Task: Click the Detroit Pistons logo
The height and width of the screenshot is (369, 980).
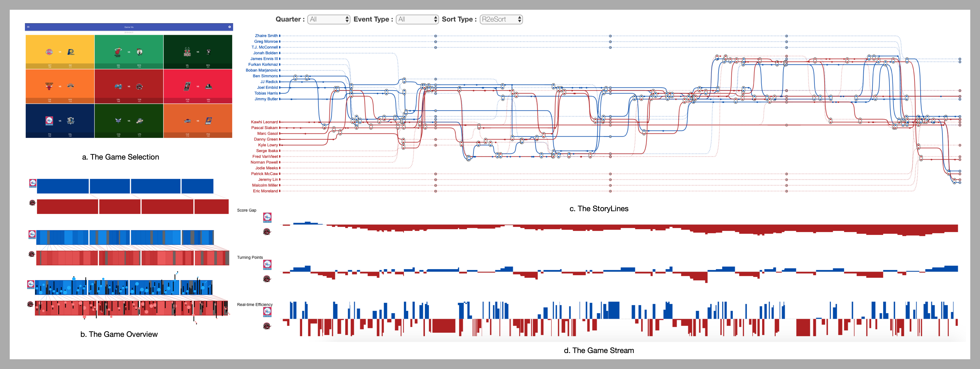Action: pos(49,52)
